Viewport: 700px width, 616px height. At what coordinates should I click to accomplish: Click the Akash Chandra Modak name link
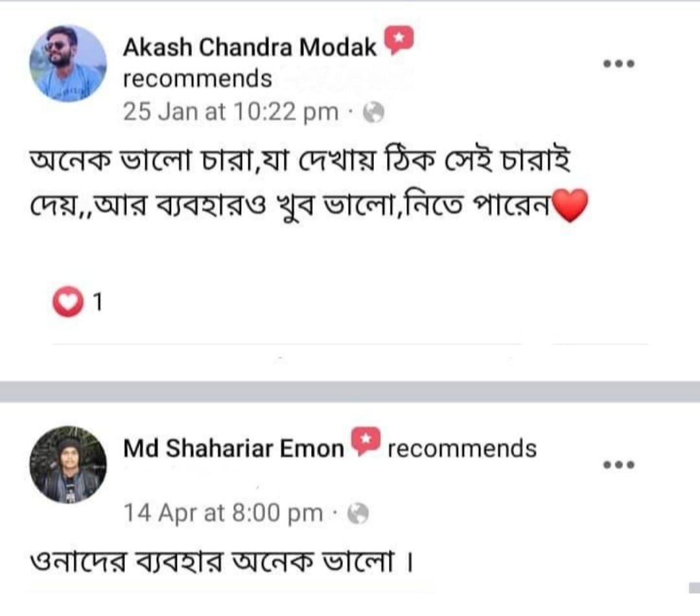point(250,45)
